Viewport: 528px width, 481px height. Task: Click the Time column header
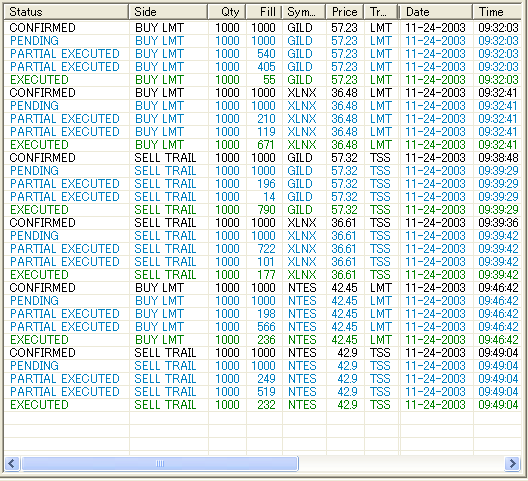coord(497,12)
